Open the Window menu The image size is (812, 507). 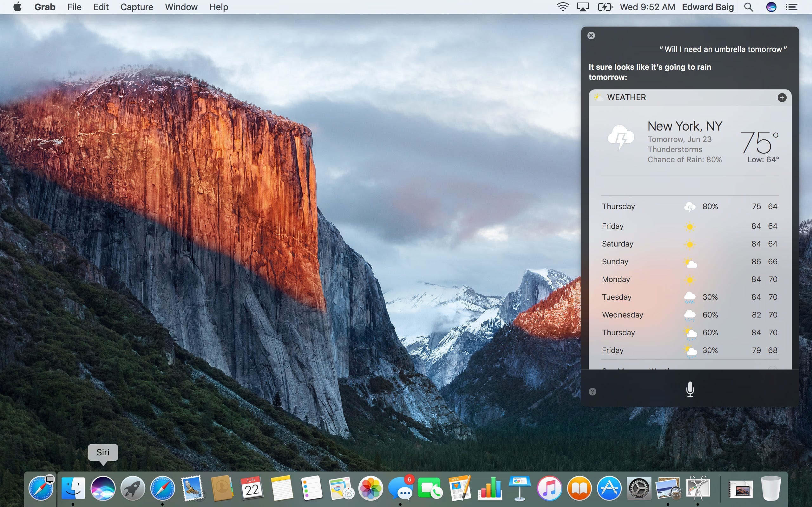[x=181, y=7]
